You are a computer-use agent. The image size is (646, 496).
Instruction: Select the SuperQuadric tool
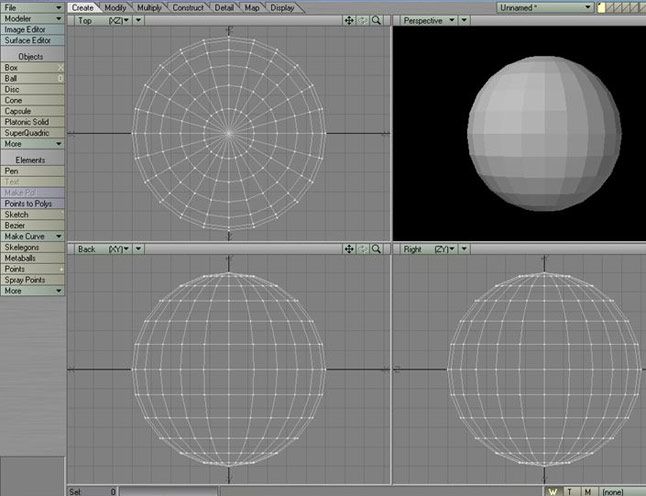(33, 133)
